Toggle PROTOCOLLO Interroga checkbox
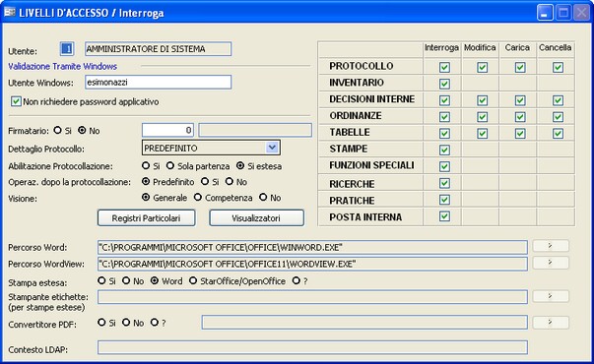The height and width of the screenshot is (364, 594). (444, 67)
